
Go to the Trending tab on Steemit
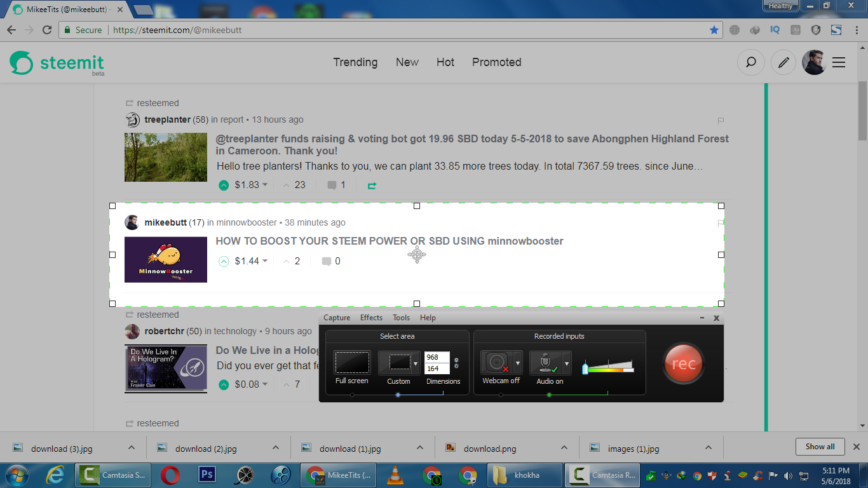pyautogui.click(x=355, y=62)
